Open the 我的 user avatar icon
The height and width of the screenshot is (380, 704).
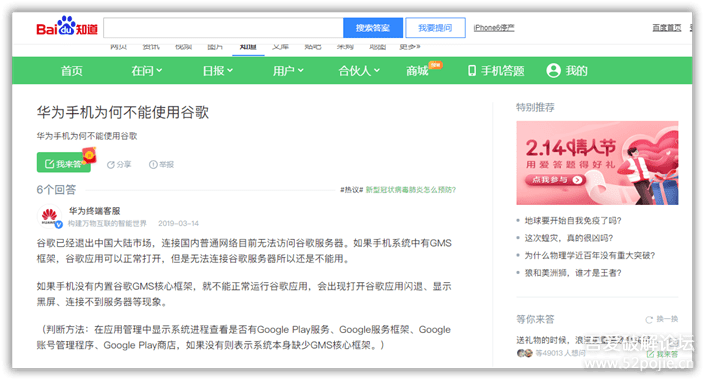click(553, 71)
